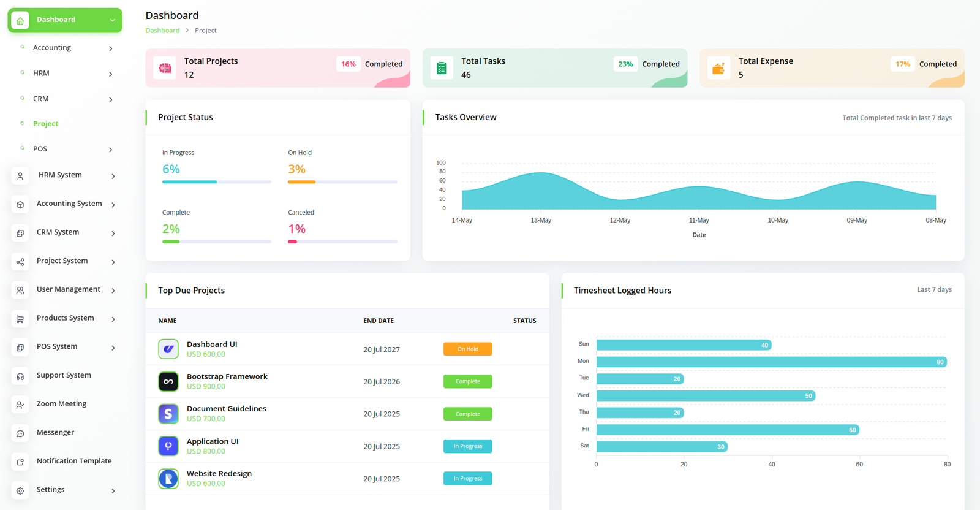Open the Zoom Meeting menu item
Image resolution: width=980 pixels, height=510 pixels.
61,404
